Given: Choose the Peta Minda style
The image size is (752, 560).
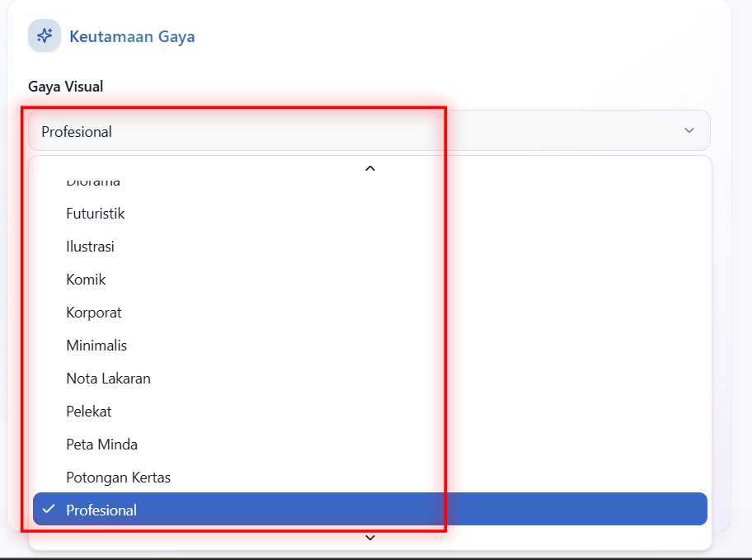Looking at the screenshot, I should 101,445.
